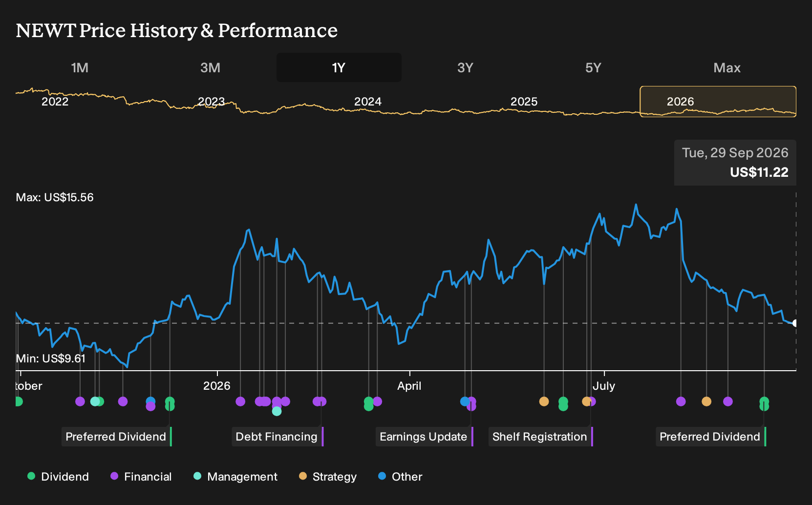The width and height of the screenshot is (812, 505).
Task: Toggle Financial events in legend
Action: 141,477
